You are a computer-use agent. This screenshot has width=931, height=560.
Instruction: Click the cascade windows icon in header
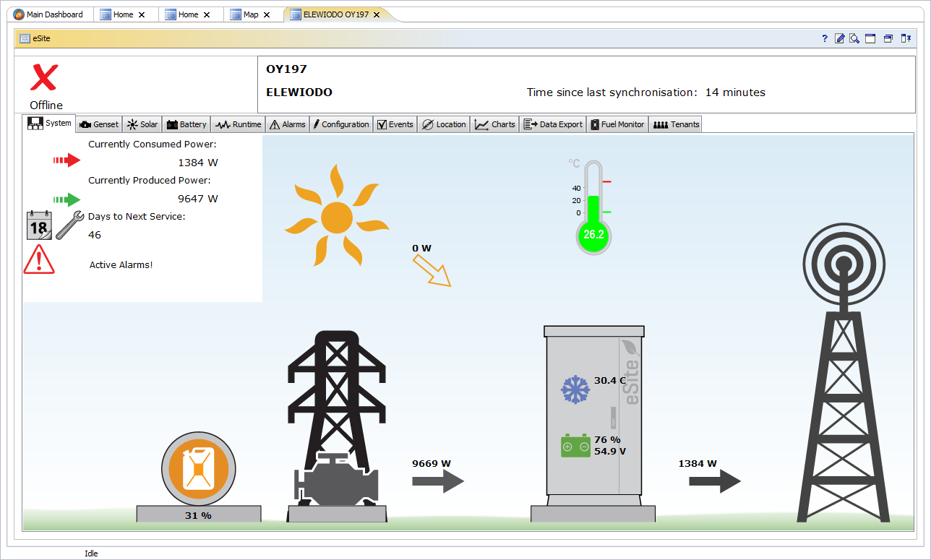click(888, 39)
